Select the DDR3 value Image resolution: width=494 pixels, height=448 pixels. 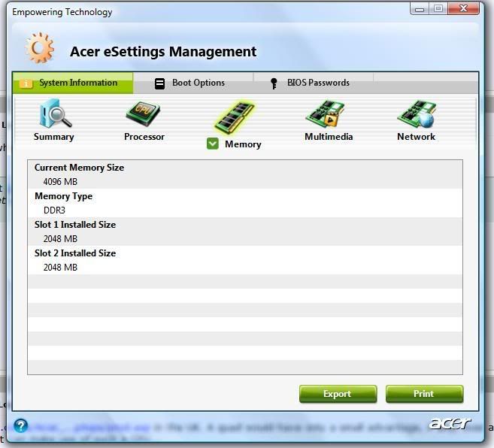[x=54, y=210]
